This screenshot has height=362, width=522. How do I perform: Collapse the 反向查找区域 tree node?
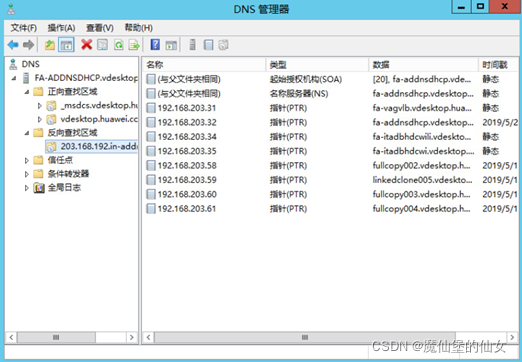coord(27,133)
